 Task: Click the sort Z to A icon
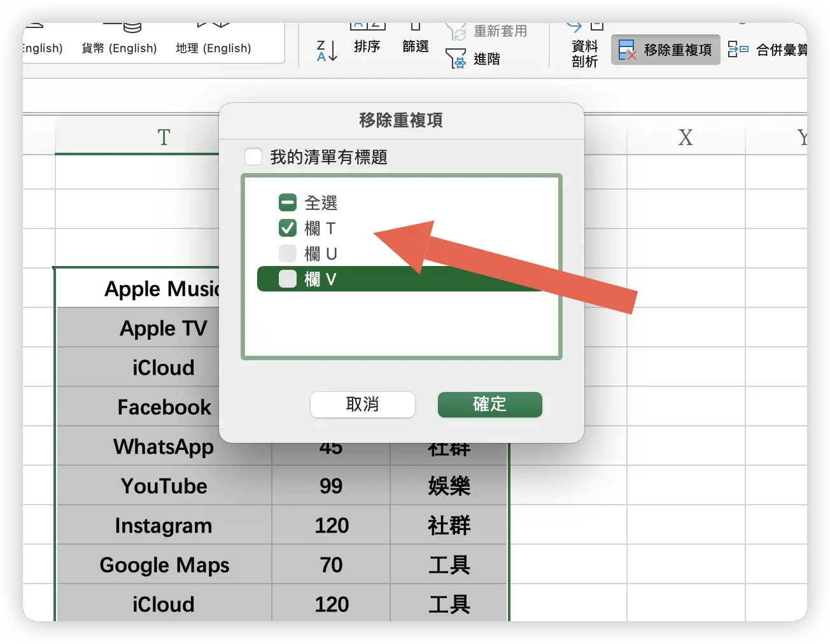click(327, 51)
